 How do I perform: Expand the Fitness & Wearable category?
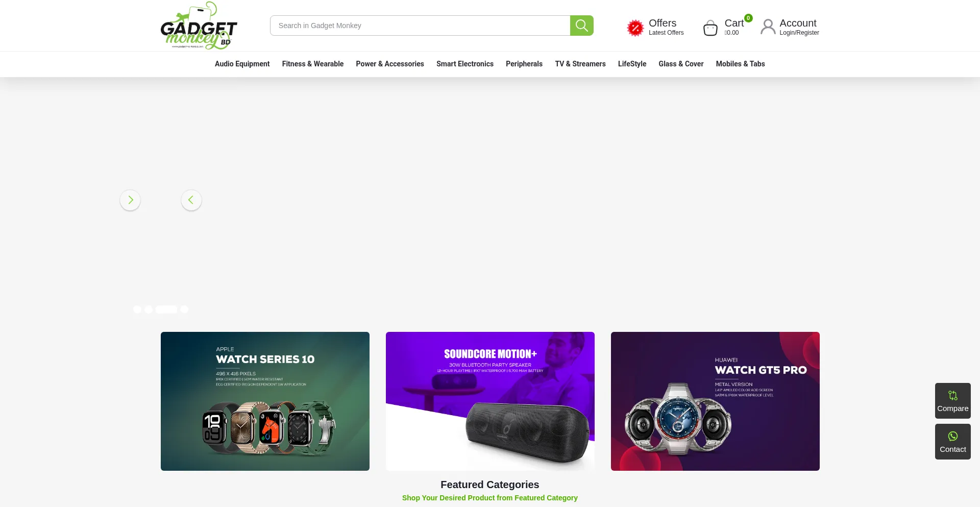(x=312, y=64)
